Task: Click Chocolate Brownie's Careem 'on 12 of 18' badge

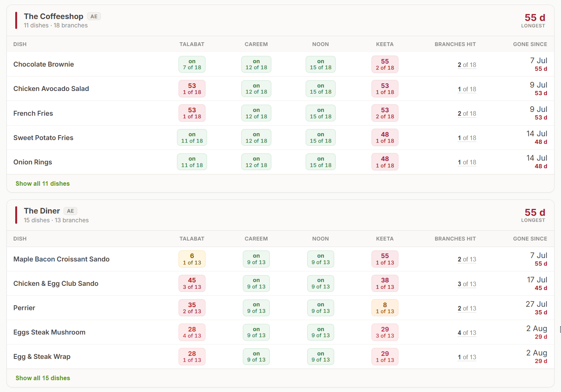Action: [256, 64]
